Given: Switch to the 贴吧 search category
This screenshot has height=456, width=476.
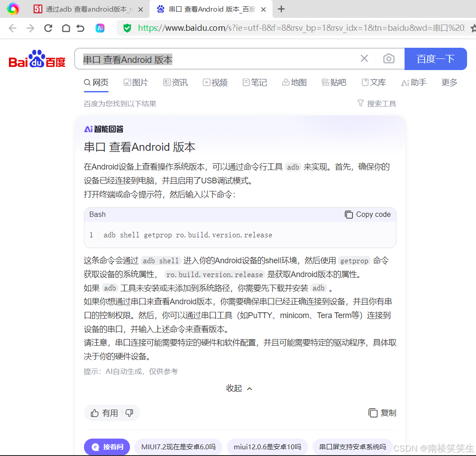Looking at the screenshot, I should [x=334, y=83].
